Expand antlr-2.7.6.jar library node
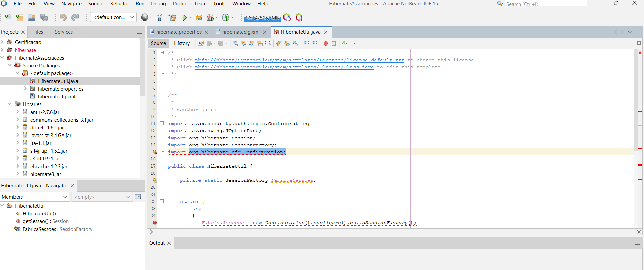 point(18,112)
